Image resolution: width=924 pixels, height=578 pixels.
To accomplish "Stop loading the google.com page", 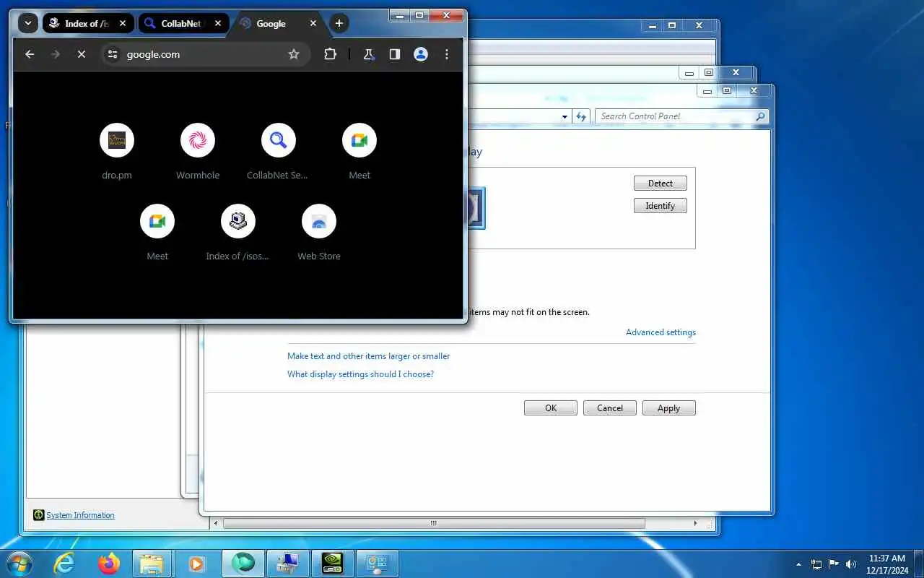I will pos(82,54).
